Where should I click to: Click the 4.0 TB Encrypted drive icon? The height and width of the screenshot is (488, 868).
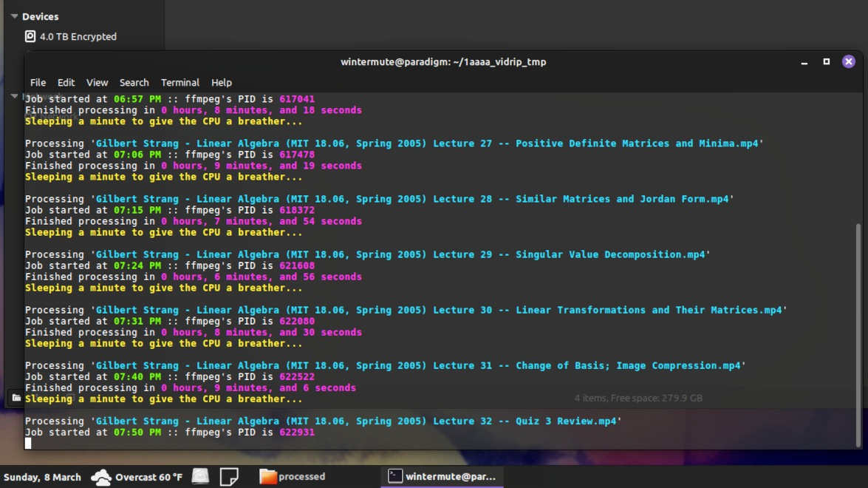pos(30,36)
